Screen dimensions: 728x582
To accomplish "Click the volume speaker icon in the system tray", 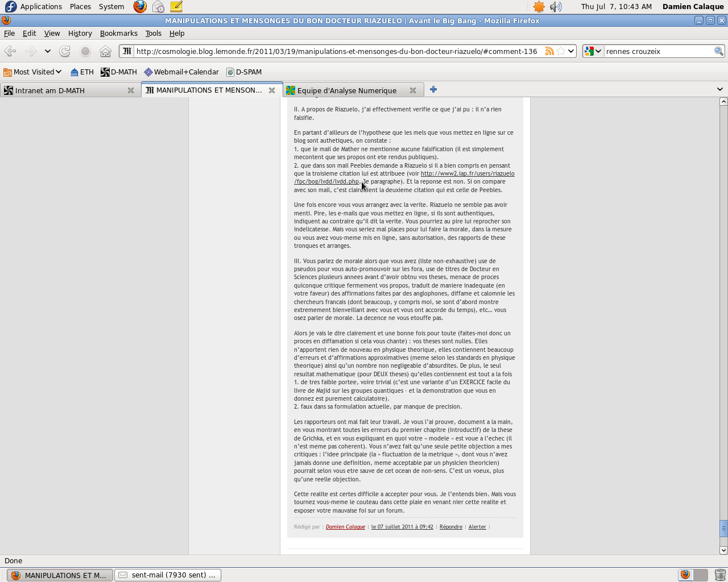I will click(556, 7).
